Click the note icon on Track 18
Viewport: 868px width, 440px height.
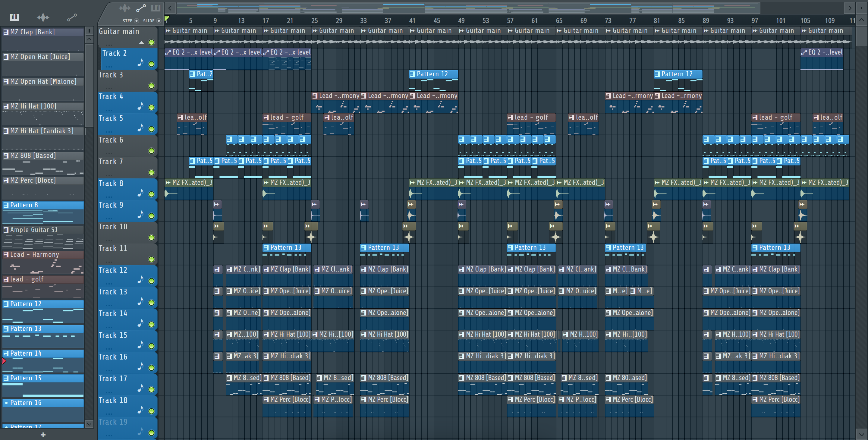point(140,410)
